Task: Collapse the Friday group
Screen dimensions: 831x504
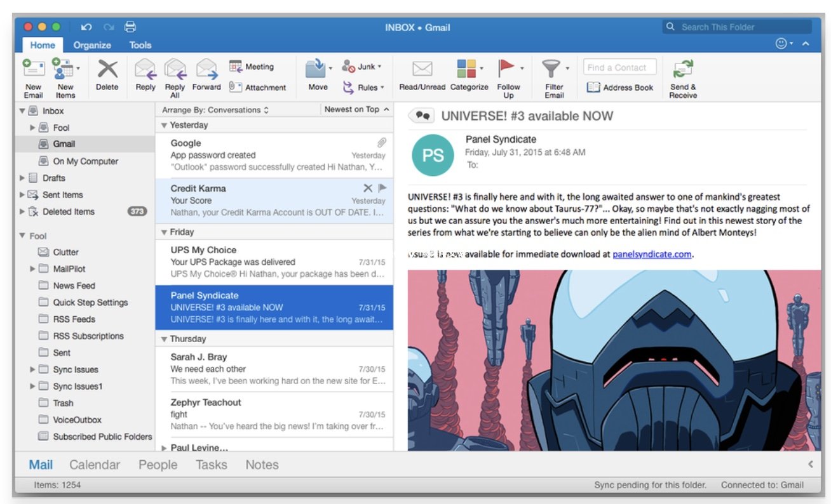Action: click(x=164, y=232)
